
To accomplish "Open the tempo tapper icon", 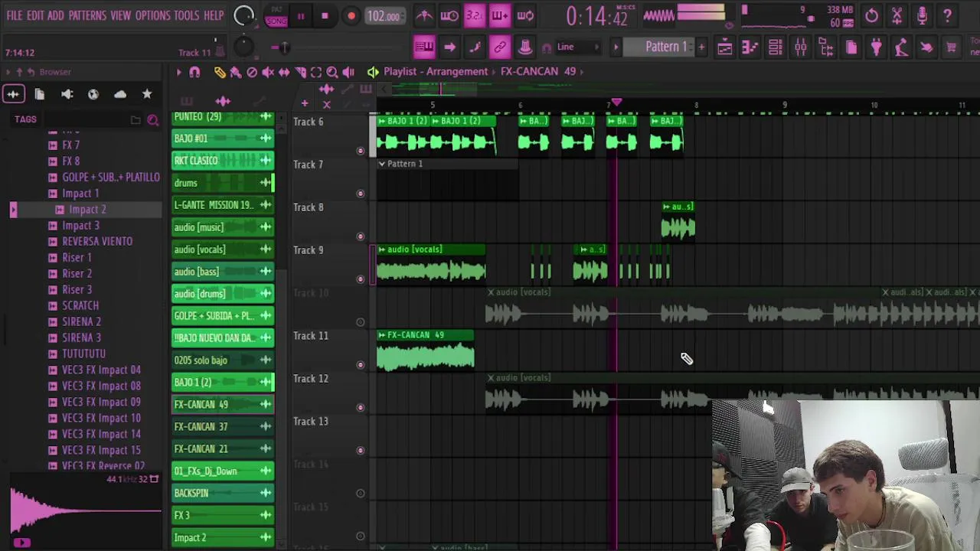I will point(901,47).
